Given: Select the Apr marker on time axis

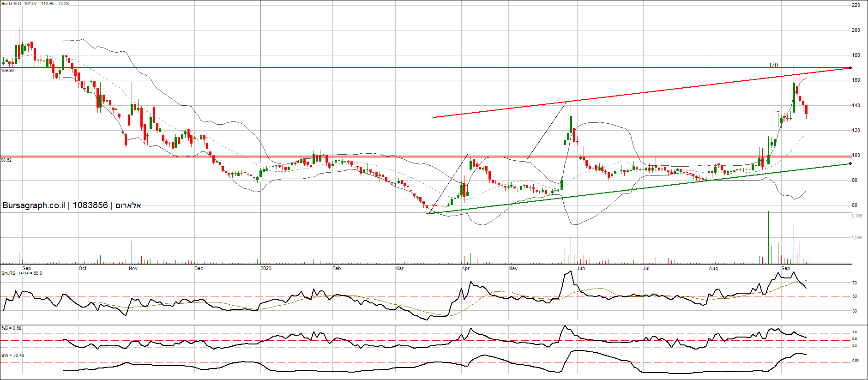Looking at the screenshot, I should click(465, 268).
